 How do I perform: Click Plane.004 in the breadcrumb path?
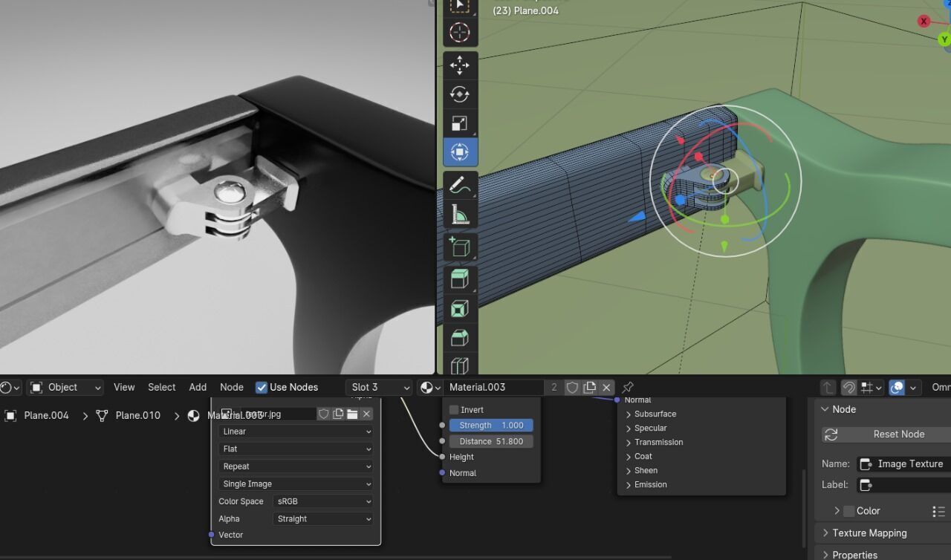coord(46,415)
